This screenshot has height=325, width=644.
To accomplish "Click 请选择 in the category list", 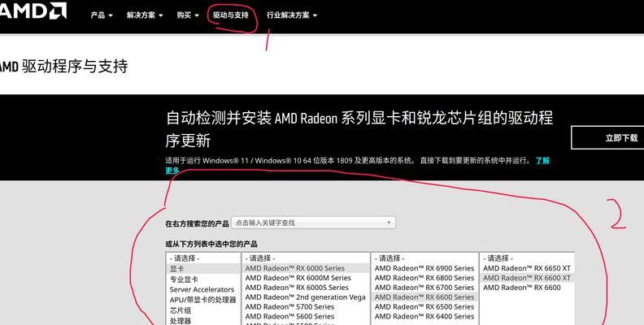I will click(203, 258).
